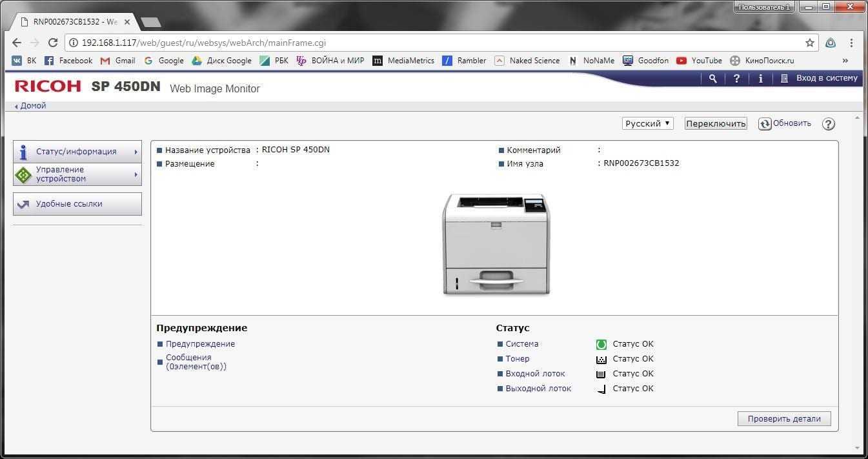Click the RICOH logo
The image size is (868, 459).
click(x=48, y=86)
